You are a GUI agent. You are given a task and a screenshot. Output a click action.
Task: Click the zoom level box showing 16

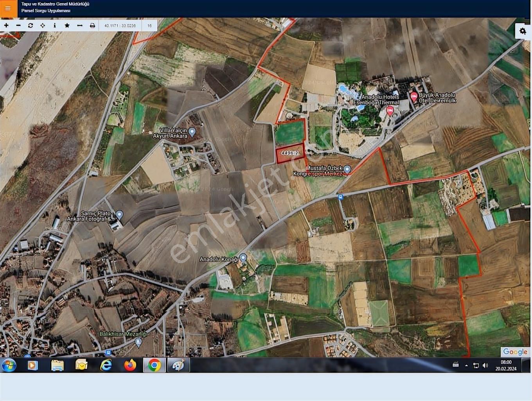(149, 26)
